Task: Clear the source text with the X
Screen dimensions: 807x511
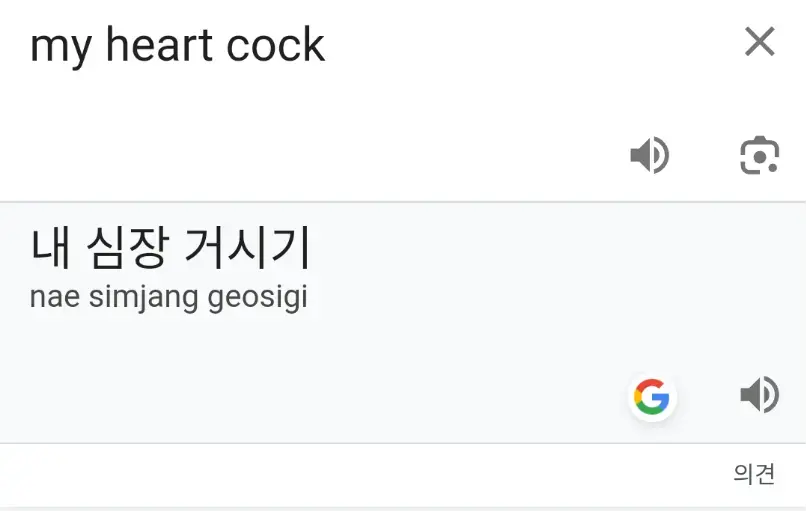Action: click(760, 41)
